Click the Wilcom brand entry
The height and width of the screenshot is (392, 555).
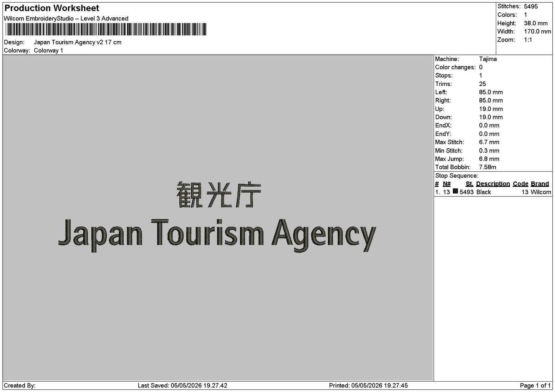pos(541,192)
